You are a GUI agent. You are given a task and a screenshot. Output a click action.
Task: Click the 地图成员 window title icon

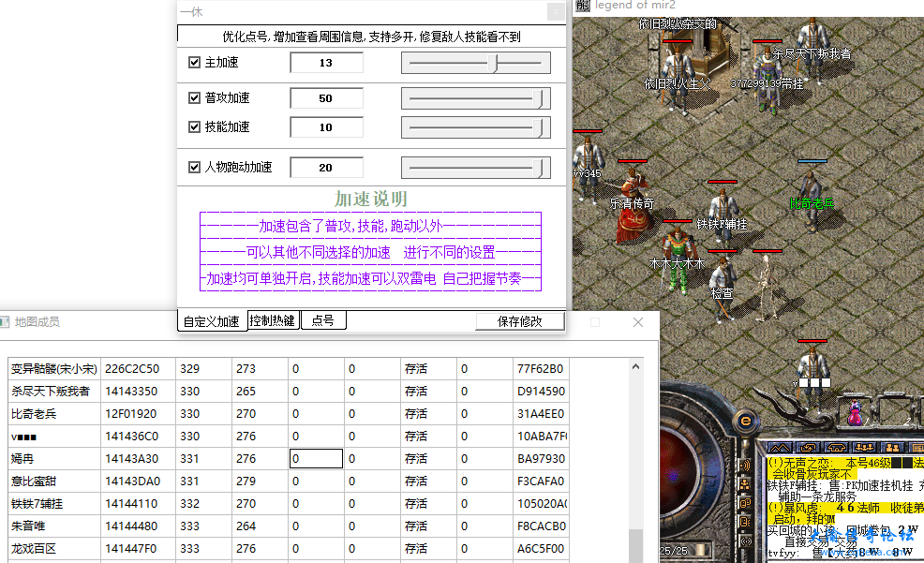click(4, 322)
